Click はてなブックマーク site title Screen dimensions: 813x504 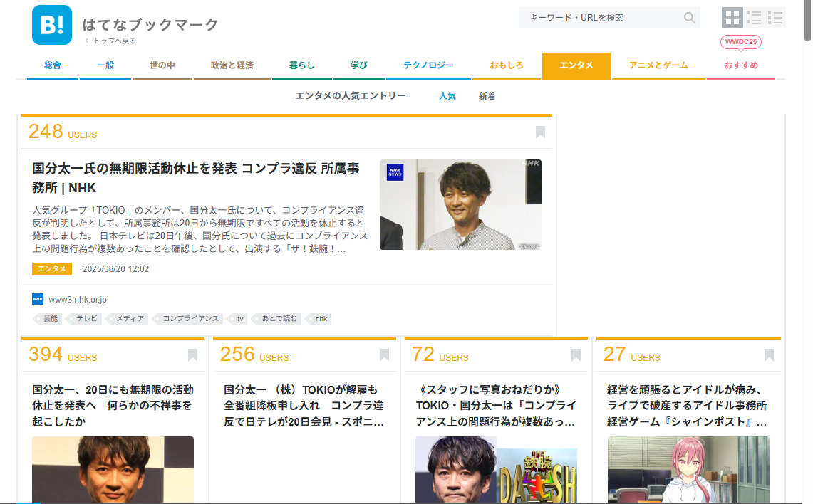tap(150, 24)
